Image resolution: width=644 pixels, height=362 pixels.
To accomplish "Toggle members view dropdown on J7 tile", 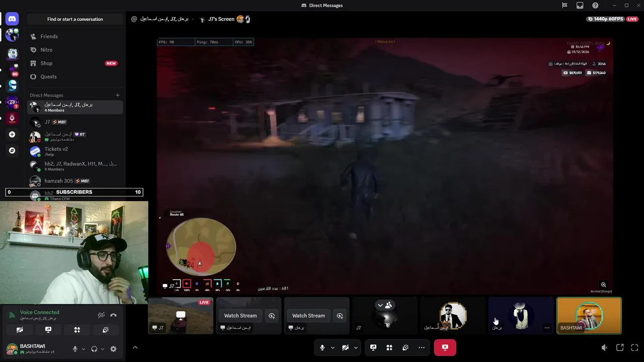I will [385, 305].
